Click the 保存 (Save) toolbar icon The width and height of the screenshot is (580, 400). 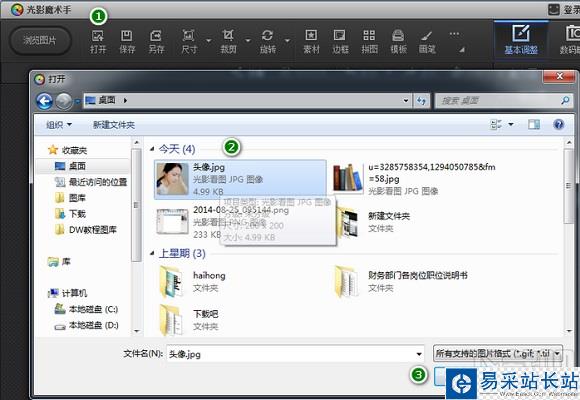127,42
